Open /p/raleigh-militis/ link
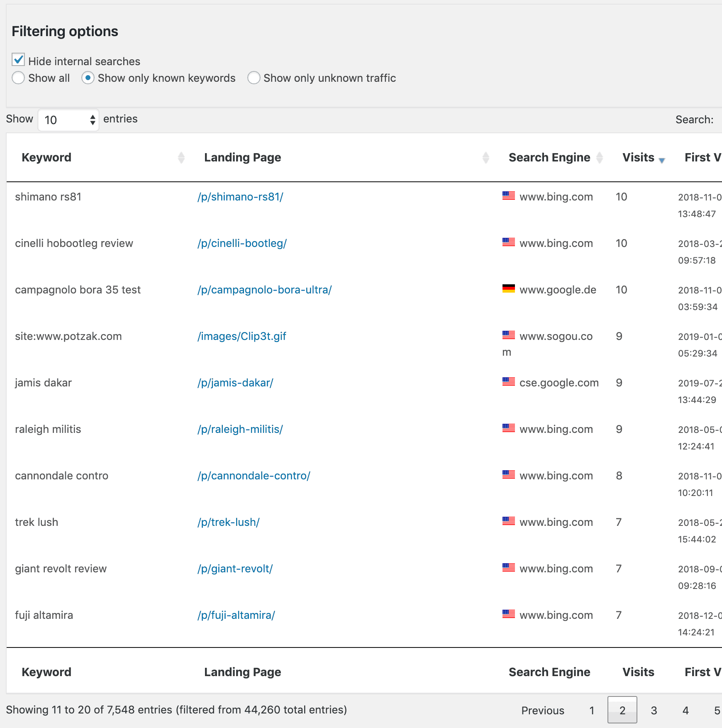Viewport: 722px width, 728px height. (x=240, y=429)
